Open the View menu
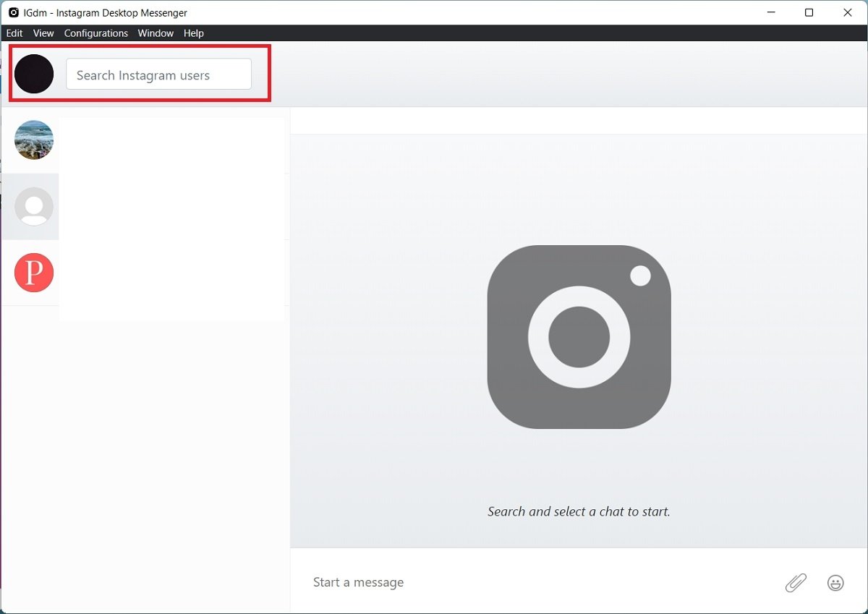This screenshot has width=868, height=614. pos(43,33)
